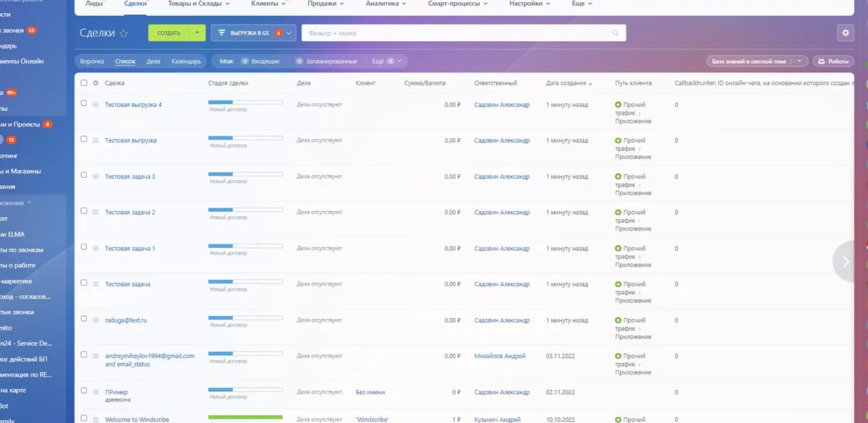868x423 pixels.
Task: Open row menu for Тестовая задача 2
Action: [95, 213]
